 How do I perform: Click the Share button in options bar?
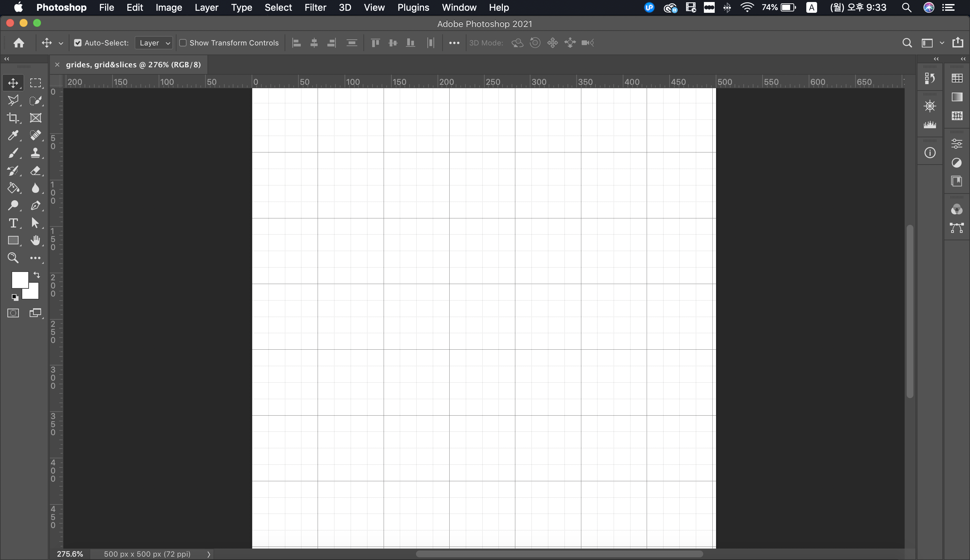(958, 43)
